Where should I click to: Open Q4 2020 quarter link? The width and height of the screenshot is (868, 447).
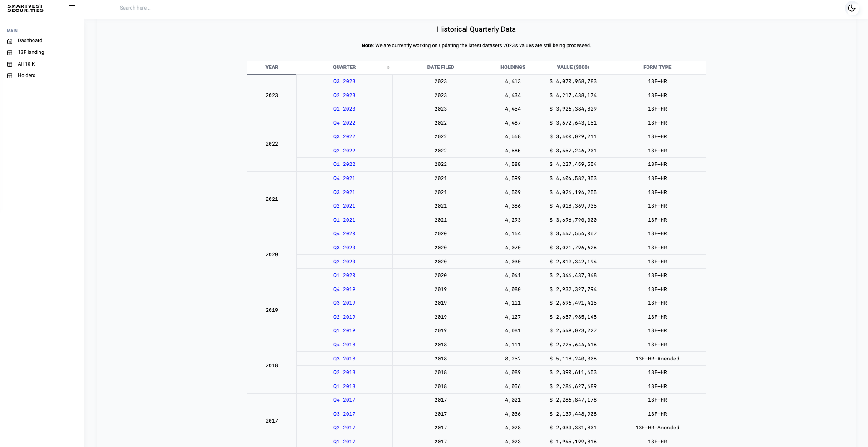pos(344,234)
